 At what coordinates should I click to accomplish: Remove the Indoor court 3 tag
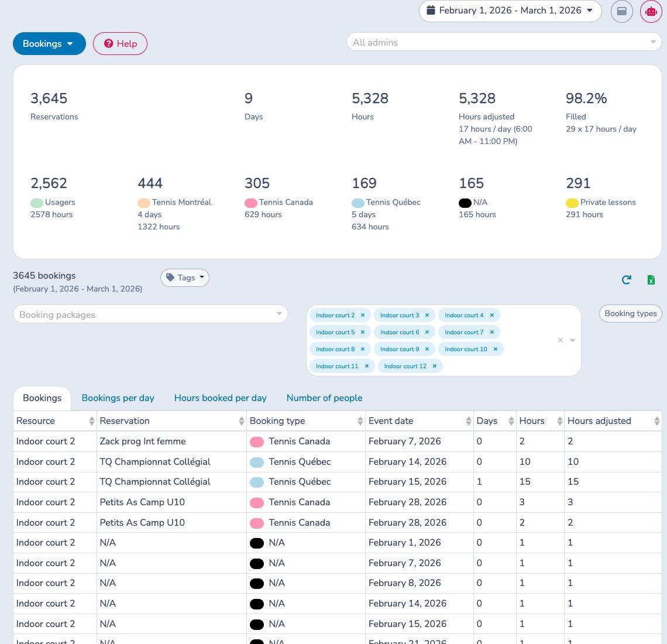(x=427, y=315)
